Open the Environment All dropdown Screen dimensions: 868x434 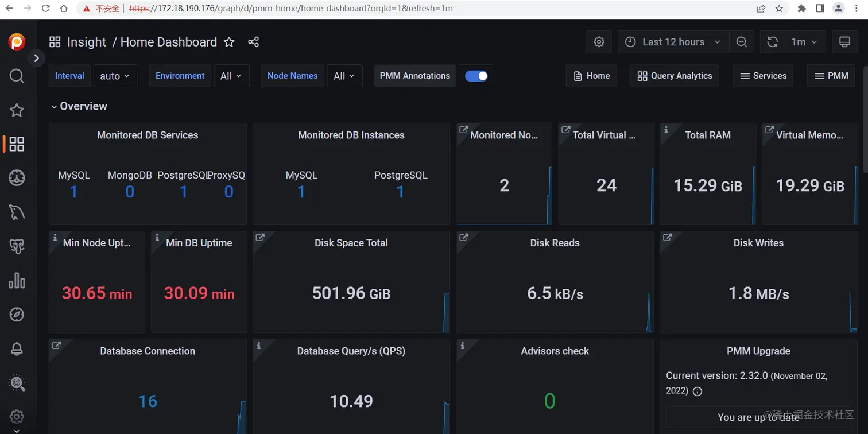(x=231, y=76)
